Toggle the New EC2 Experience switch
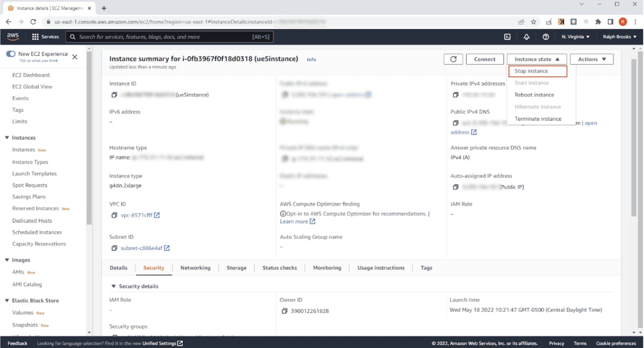The height and width of the screenshot is (348, 644). point(11,54)
